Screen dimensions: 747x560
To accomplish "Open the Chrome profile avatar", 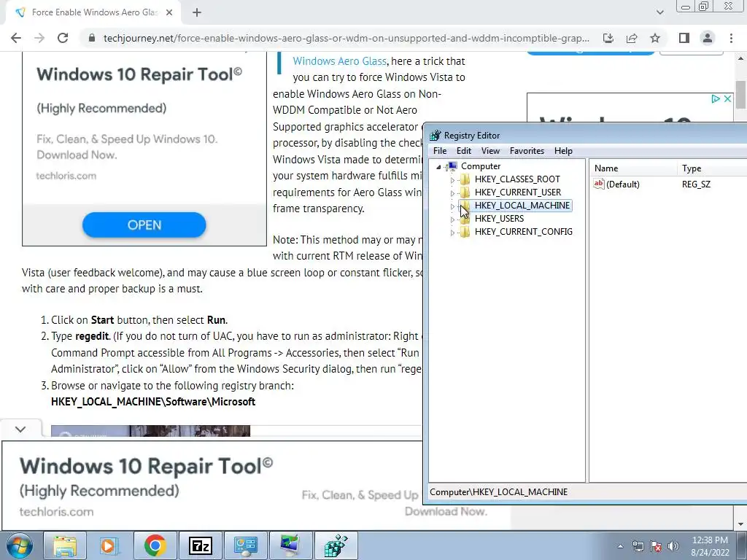I will pos(708,38).
